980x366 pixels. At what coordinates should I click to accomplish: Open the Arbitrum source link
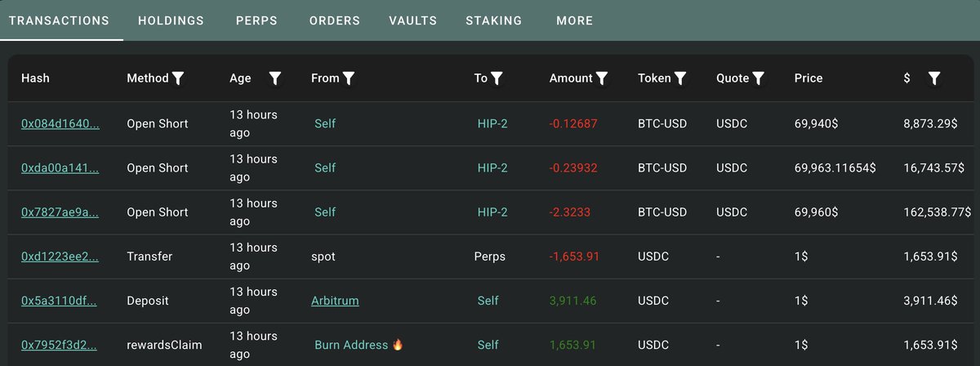pos(335,301)
